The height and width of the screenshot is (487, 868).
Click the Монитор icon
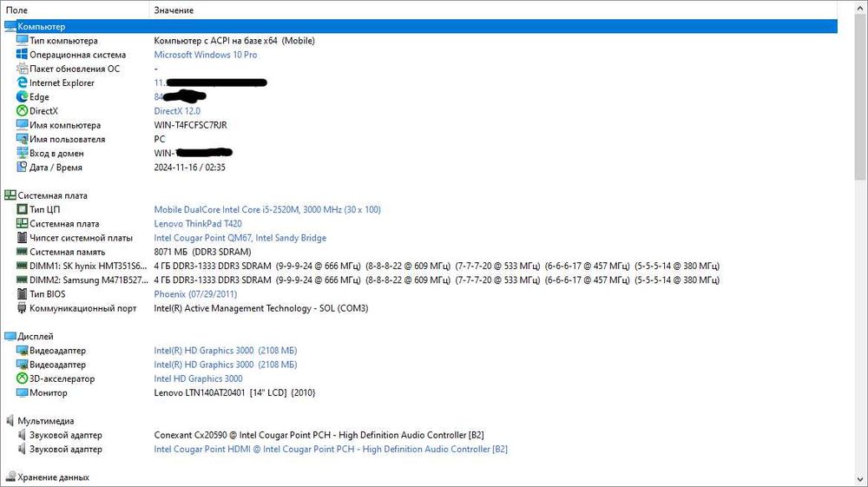[22, 392]
